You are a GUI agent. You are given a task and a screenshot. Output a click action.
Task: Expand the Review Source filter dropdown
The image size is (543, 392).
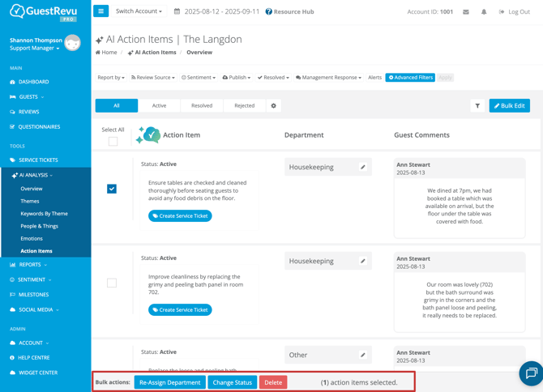(x=153, y=78)
